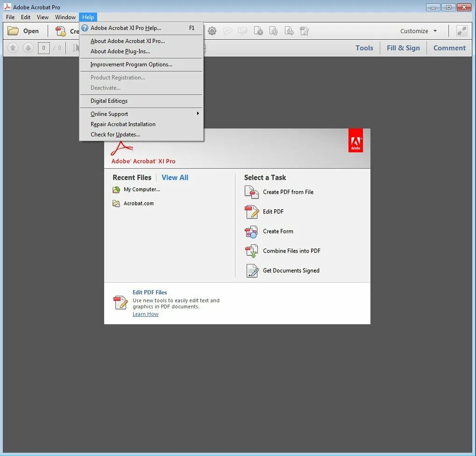Click the Create Form label
The image size is (476, 456).
[x=278, y=231]
